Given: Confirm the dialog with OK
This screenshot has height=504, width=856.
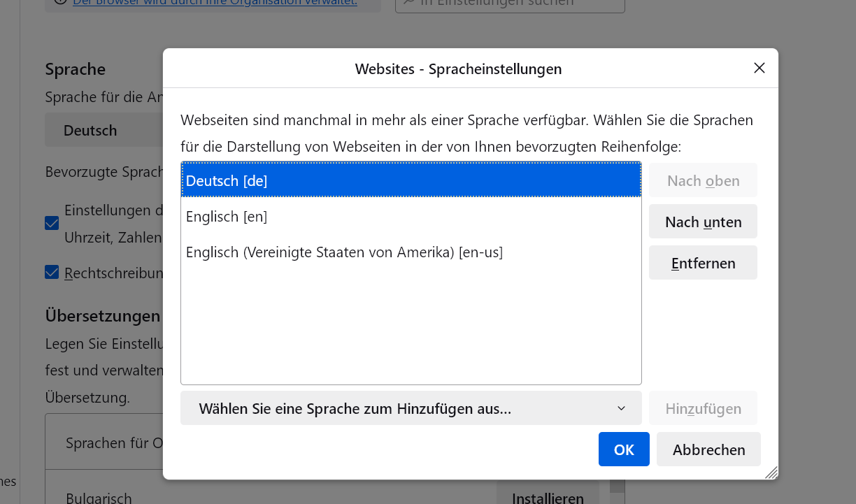Looking at the screenshot, I should click(624, 449).
